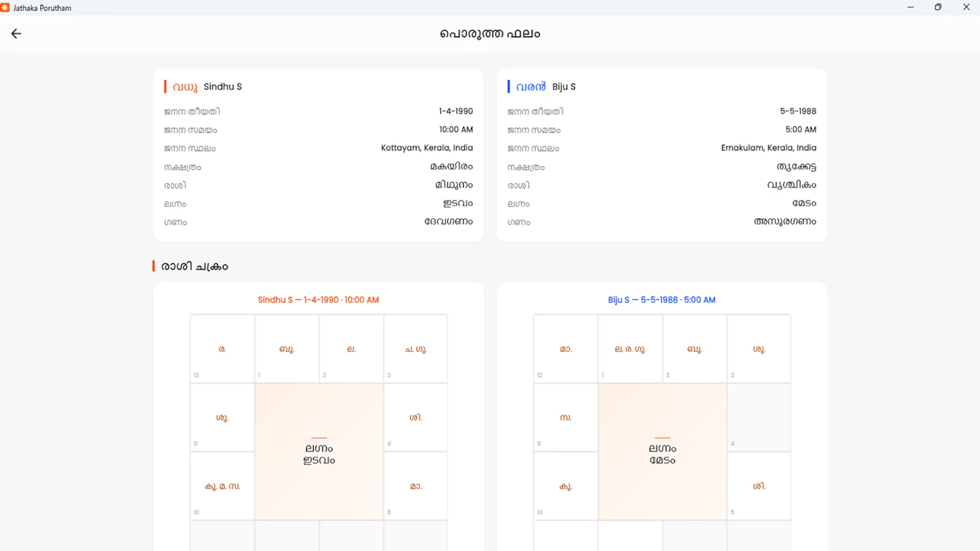Select the bride name "Sindhu S" in the card
Viewport: 980px width, 551px height.
pyautogui.click(x=223, y=86)
